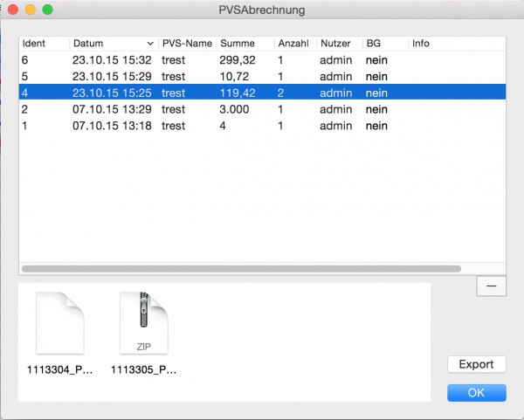The image size is (524, 420).
Task: Click the Export button
Action: 476,364
